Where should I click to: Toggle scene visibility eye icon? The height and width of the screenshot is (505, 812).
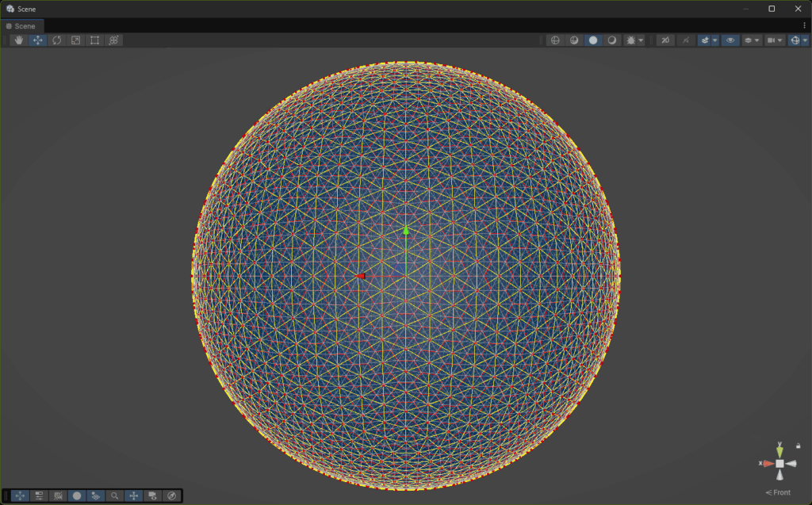coord(730,40)
